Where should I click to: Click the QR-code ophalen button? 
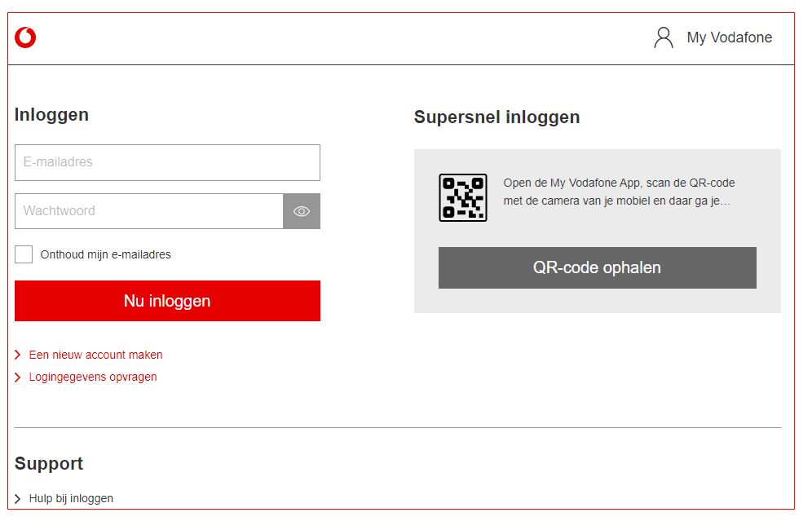(x=597, y=267)
